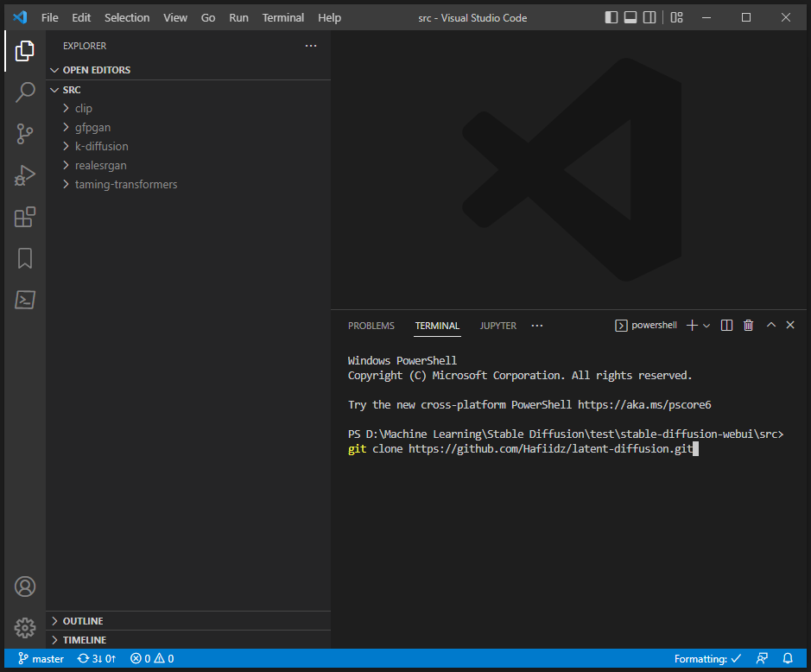Toggle the secondary side bar layout icon

coord(649,17)
